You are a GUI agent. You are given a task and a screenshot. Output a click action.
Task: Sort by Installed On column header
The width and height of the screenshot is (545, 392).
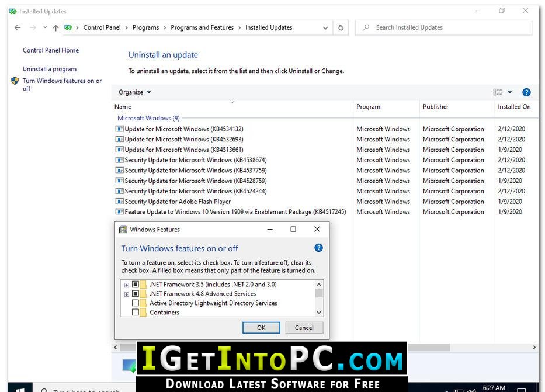coord(516,107)
